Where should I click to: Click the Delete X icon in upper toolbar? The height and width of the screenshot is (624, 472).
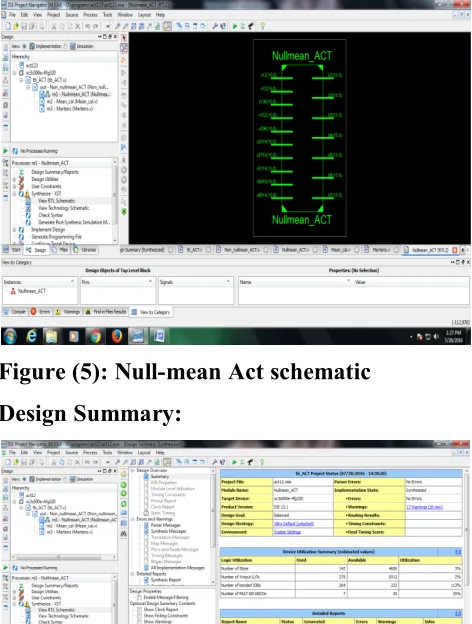point(77,26)
